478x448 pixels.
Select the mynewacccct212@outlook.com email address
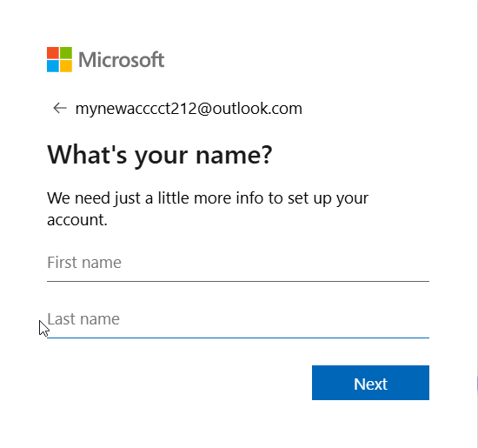coord(189,109)
